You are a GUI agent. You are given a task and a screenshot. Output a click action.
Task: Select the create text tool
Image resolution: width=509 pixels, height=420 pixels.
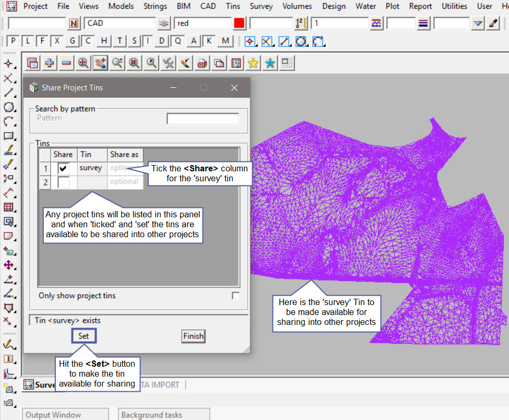[x=8, y=150]
